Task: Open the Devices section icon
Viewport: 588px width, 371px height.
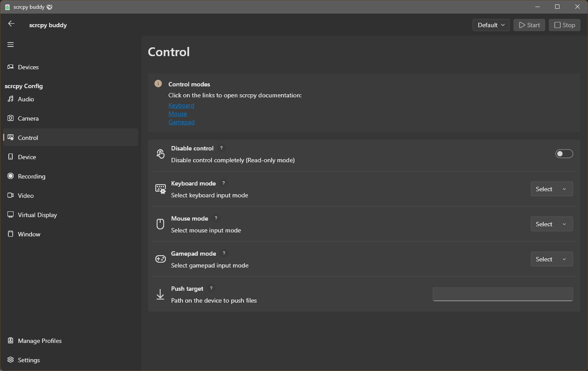Action: [x=10, y=67]
